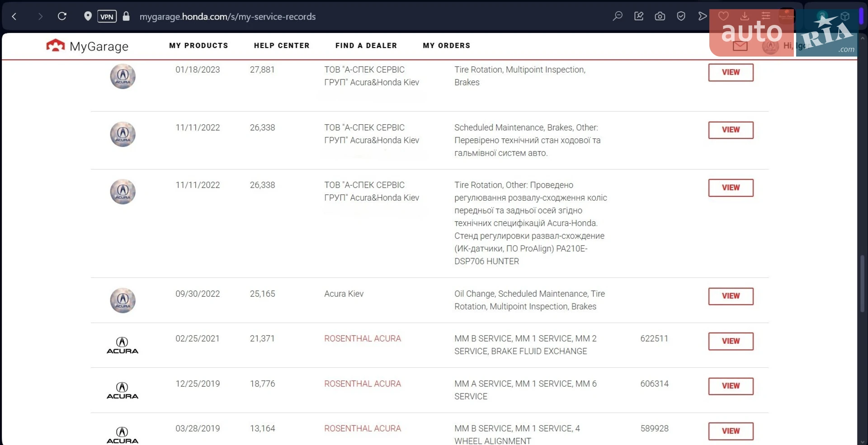Select repair order number 622511
868x445 pixels.
coord(654,339)
